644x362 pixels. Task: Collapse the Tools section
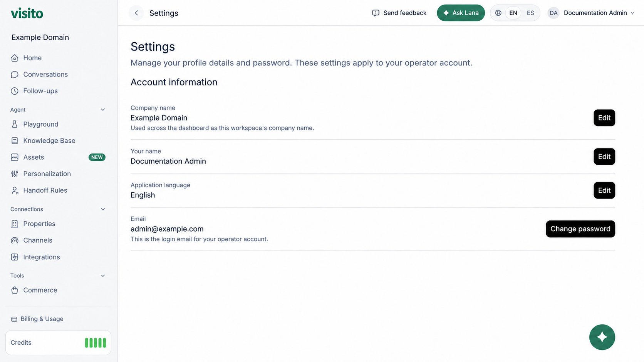[x=103, y=276]
